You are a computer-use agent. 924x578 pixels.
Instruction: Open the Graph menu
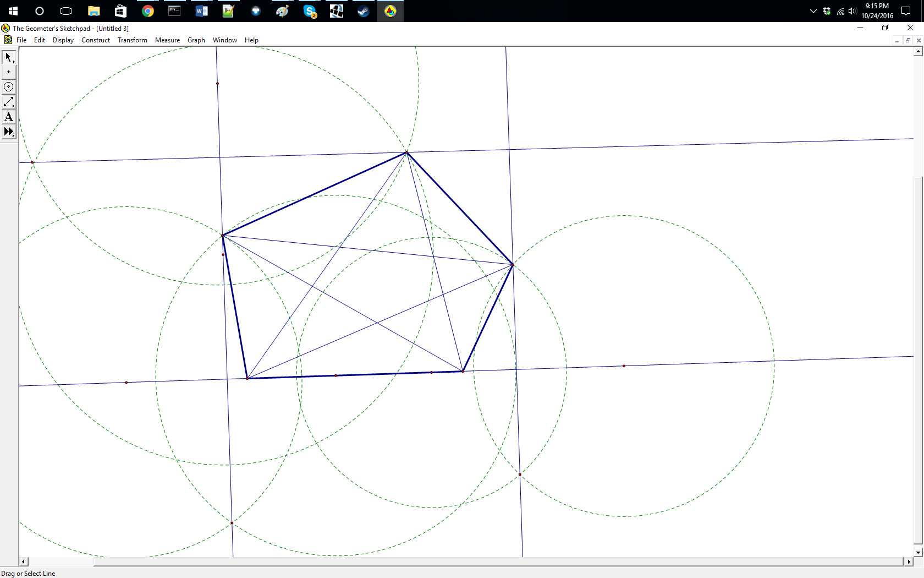[196, 40]
